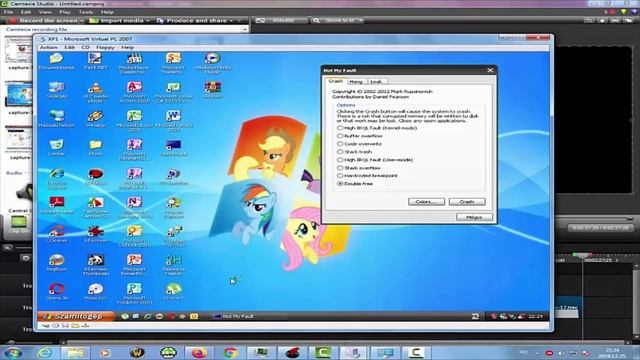Select Hardcoded breakpoint option
Image resolution: width=640 pixels, height=360 pixels.
[340, 176]
